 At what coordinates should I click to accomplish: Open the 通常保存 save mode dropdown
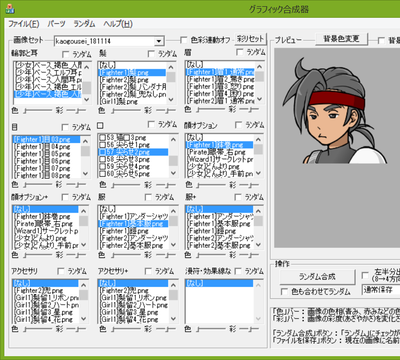pyautogui.click(x=381, y=289)
